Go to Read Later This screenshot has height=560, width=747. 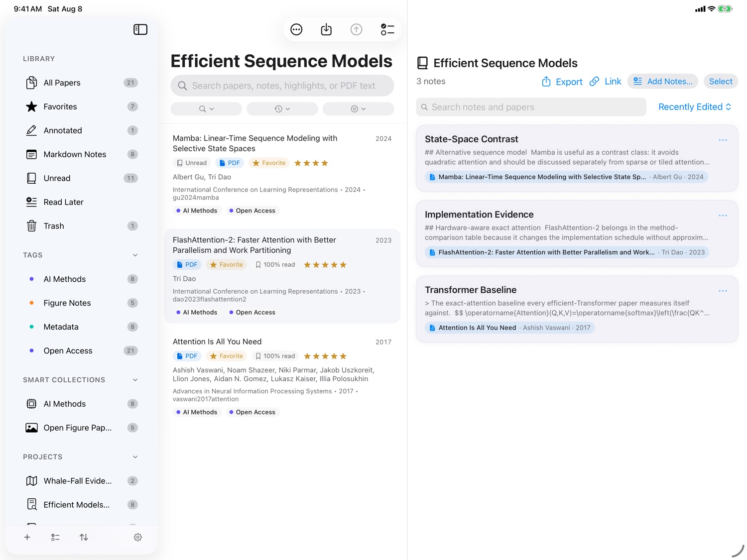[x=81, y=202]
